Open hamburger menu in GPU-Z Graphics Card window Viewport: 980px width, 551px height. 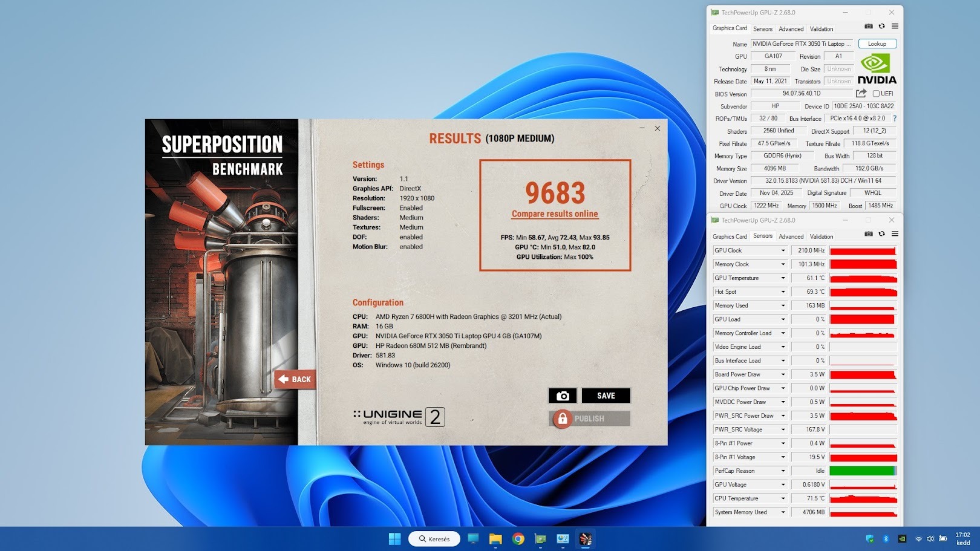[x=895, y=26]
